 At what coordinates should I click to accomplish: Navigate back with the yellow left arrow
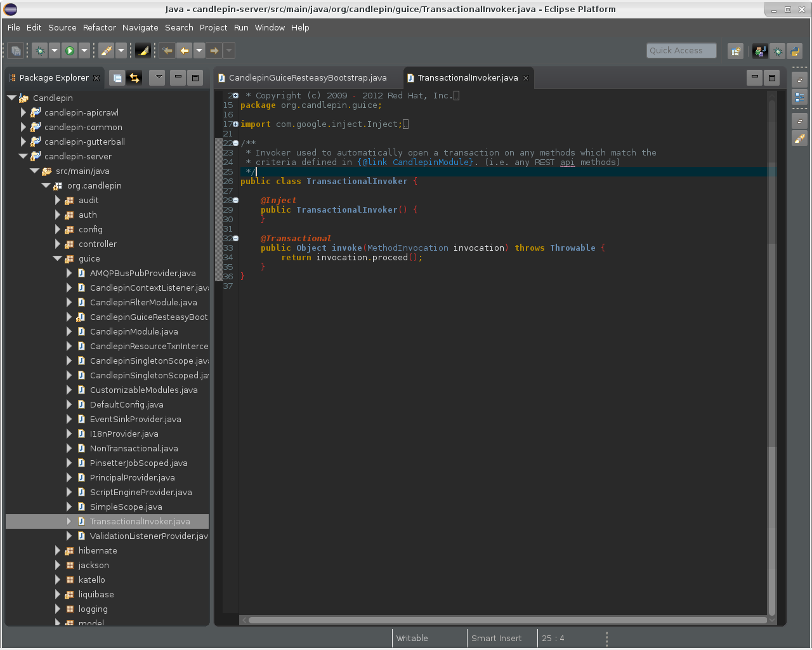click(184, 51)
